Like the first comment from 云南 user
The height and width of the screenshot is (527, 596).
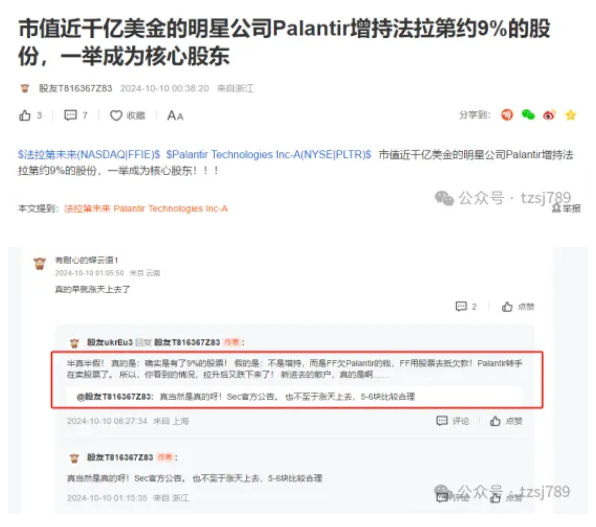pyautogui.click(x=518, y=306)
